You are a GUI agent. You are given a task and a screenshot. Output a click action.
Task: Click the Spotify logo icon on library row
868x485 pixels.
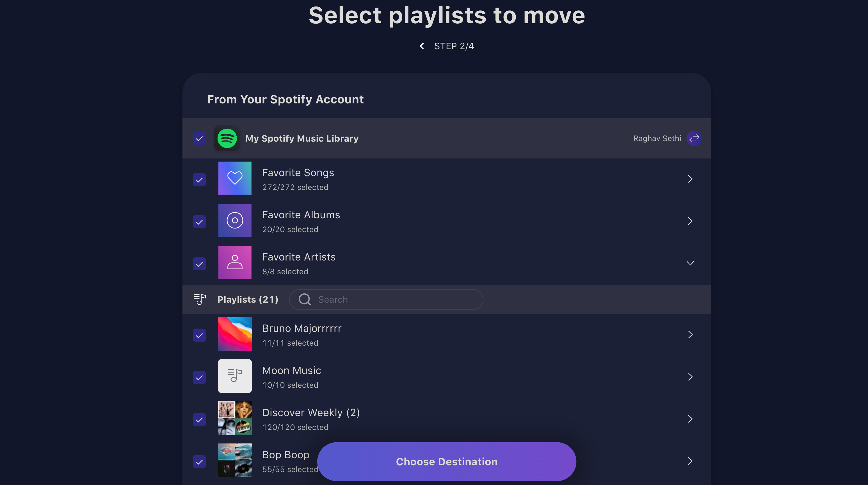(x=227, y=138)
